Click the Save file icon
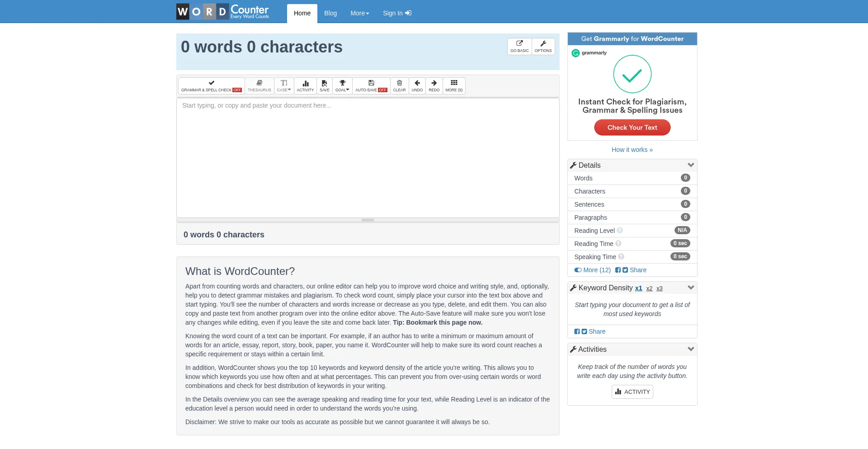 pyautogui.click(x=324, y=83)
